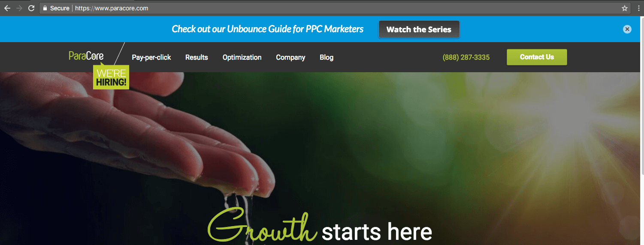Reload the page with the refresh icon
The image size is (644, 245).
31,8
